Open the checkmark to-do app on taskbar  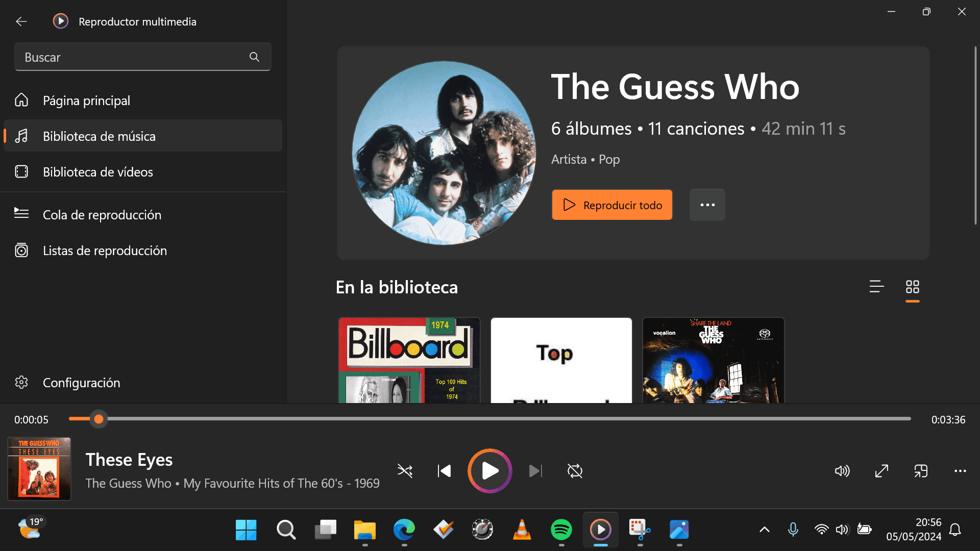tap(444, 530)
